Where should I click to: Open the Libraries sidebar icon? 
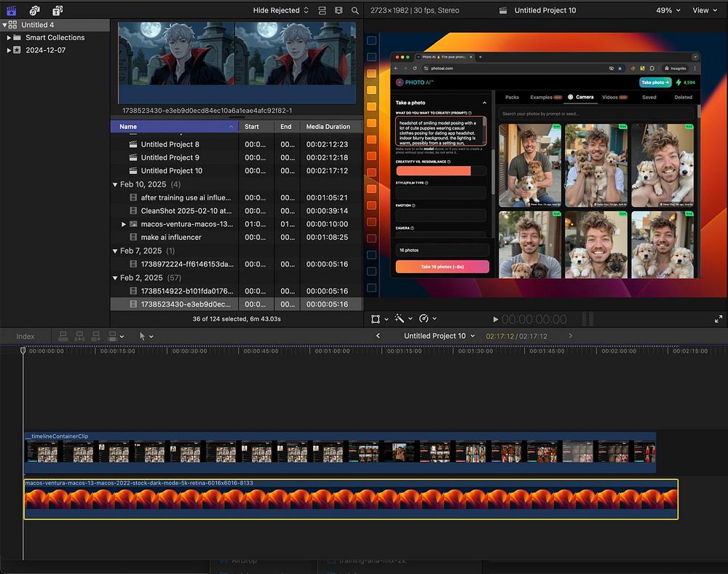(12, 10)
